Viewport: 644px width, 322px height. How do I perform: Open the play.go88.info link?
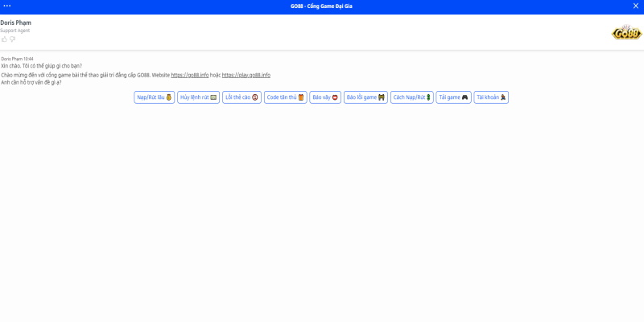click(x=246, y=75)
